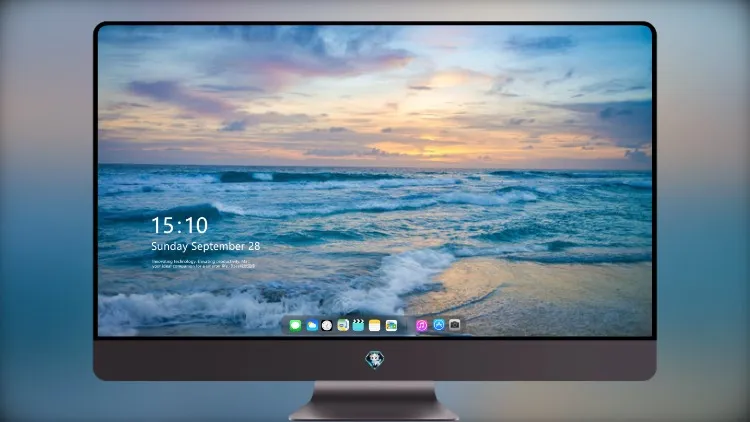Open the photo gallery app in dock
This screenshot has width=750, height=422.
pos(391,325)
